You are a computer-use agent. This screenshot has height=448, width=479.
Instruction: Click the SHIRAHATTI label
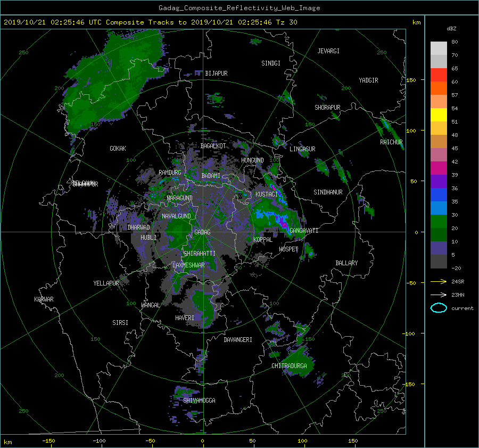200,254
